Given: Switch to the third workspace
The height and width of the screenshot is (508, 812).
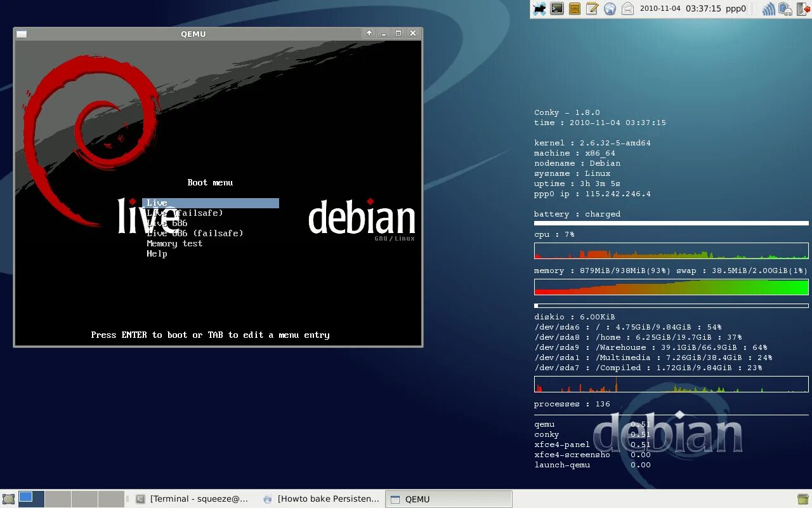Looking at the screenshot, I should coord(84,499).
